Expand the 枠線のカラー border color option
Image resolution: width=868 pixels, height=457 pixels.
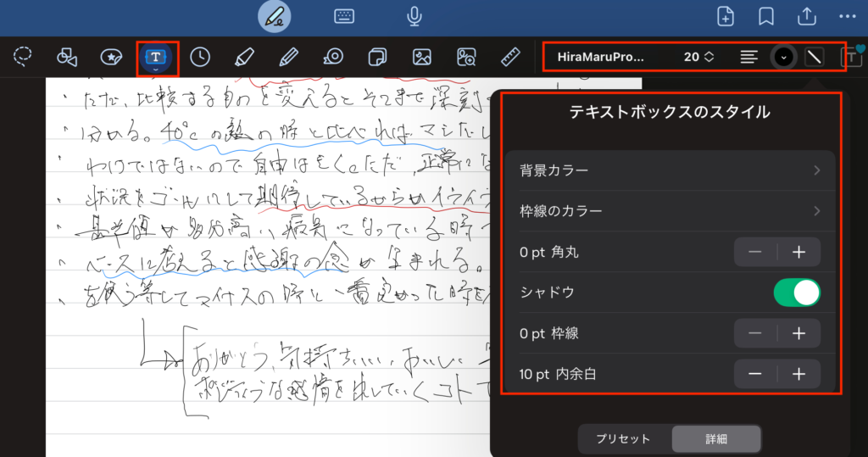[x=670, y=211]
